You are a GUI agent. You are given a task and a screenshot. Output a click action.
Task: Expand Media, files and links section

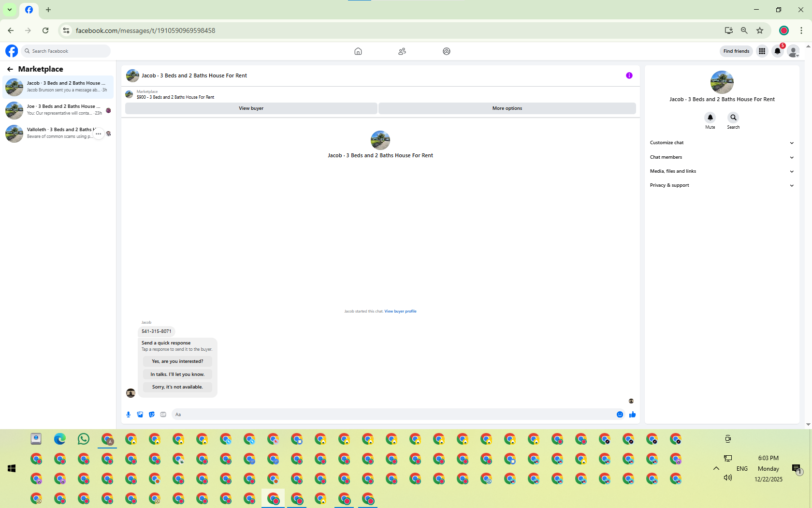[722, 171]
